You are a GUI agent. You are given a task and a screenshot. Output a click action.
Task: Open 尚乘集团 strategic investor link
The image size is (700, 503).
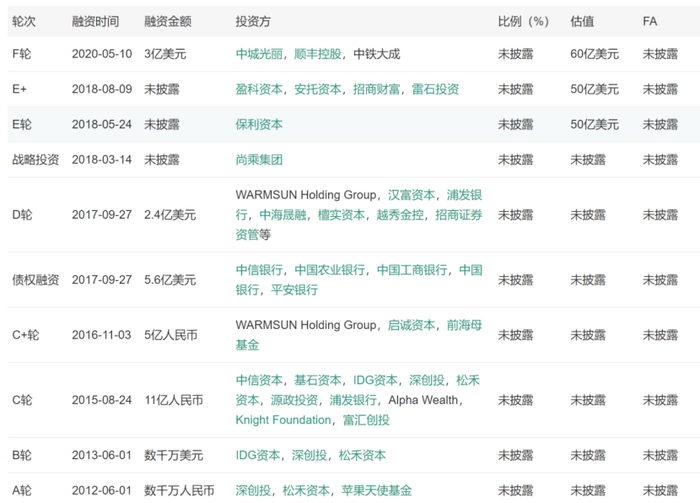(259, 160)
